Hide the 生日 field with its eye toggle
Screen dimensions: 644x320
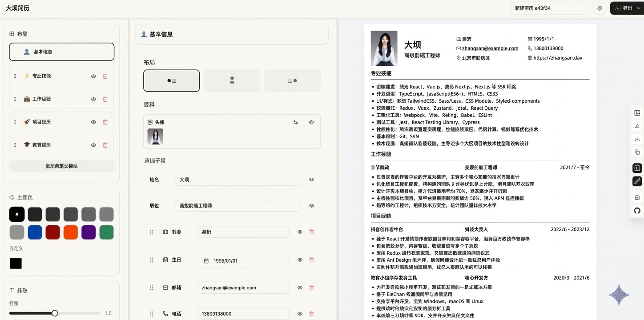click(299, 260)
